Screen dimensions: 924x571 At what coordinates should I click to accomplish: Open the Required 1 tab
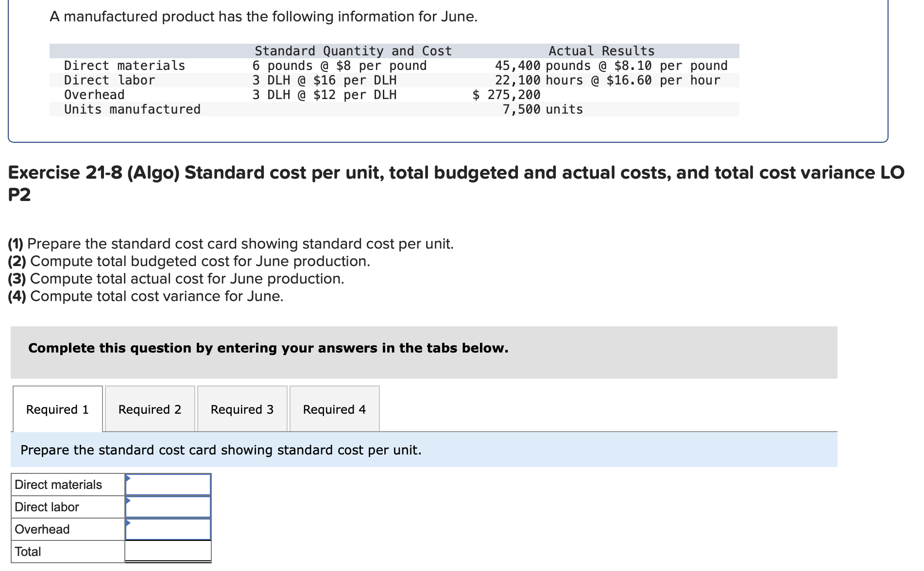(x=58, y=409)
